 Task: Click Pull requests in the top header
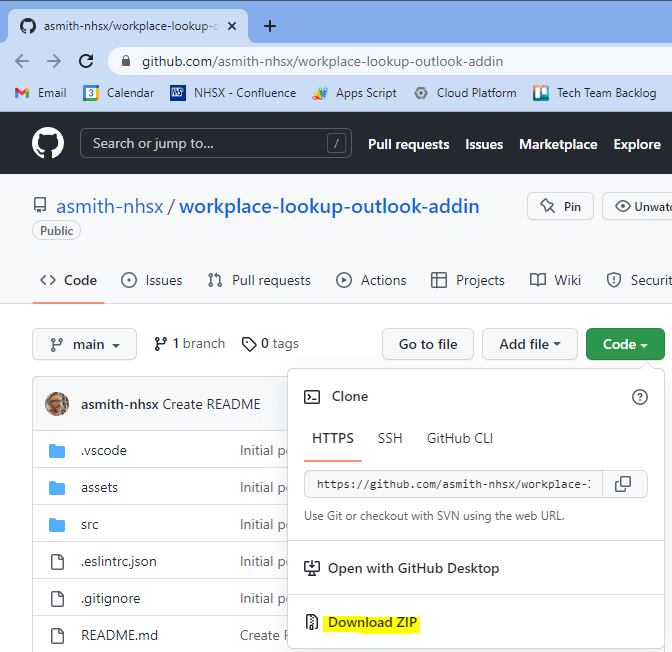(408, 144)
